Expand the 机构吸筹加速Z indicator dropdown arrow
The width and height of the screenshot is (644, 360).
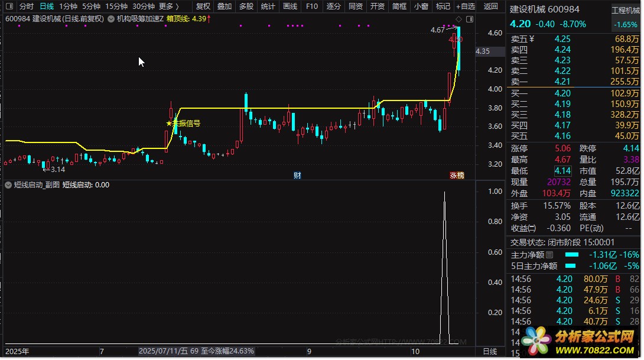[111, 19]
